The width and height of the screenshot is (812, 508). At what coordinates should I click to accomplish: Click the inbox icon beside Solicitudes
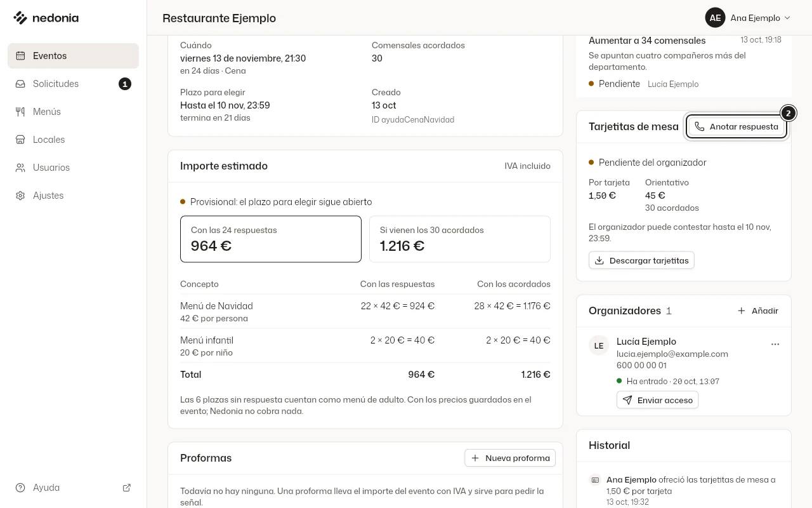point(21,84)
